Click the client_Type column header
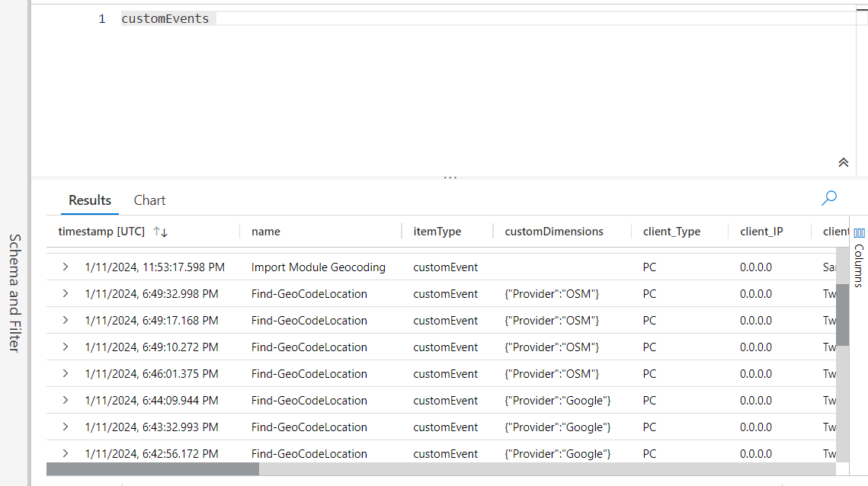The image size is (868, 486). point(671,232)
